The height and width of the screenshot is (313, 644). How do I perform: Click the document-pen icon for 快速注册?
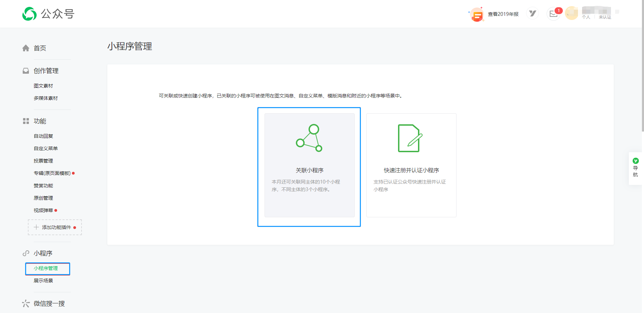[x=410, y=138]
